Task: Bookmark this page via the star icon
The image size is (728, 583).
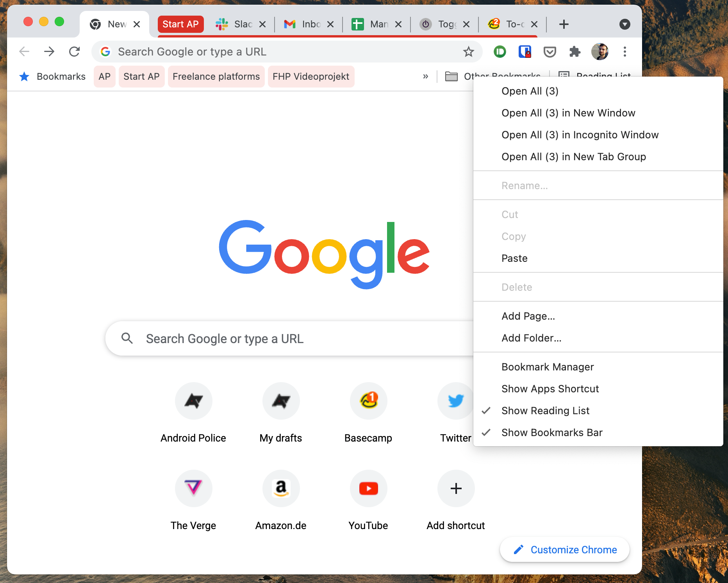Action: click(x=468, y=51)
